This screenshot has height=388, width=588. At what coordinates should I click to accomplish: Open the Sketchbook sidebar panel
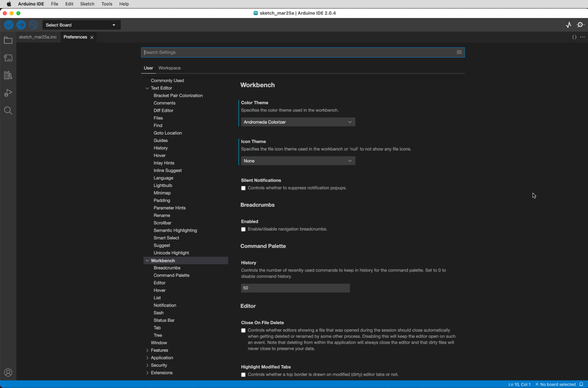pos(8,40)
